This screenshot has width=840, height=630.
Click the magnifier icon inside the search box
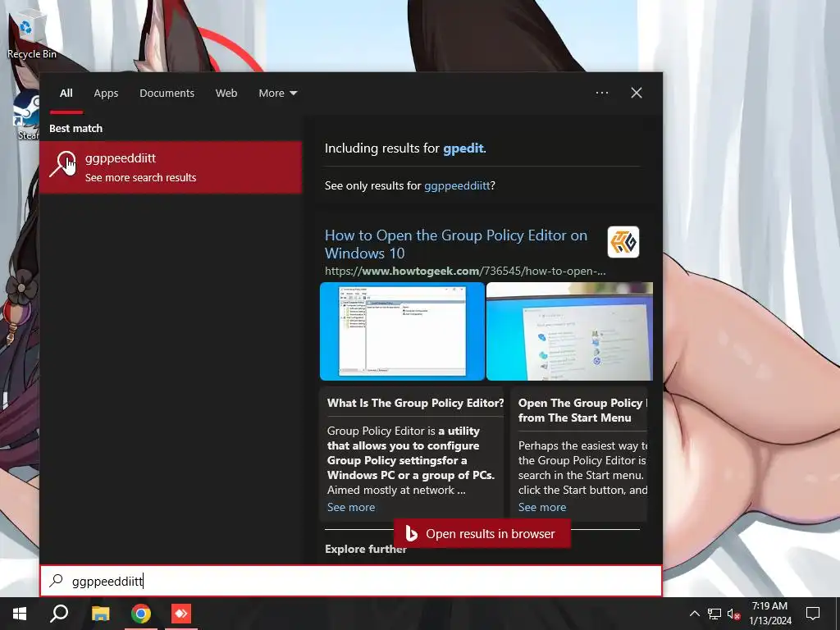57,581
